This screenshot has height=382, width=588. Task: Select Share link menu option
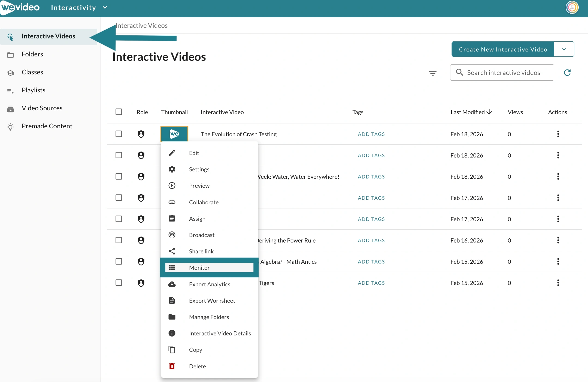coord(209,251)
